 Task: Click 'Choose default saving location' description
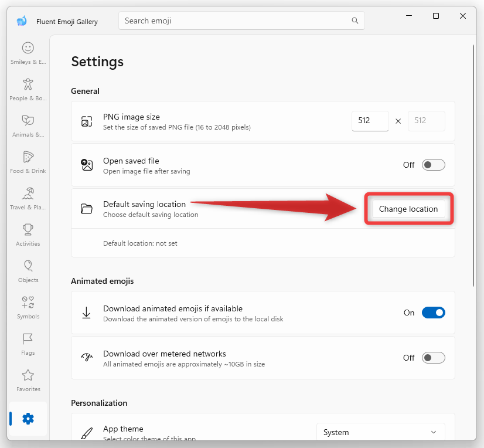point(151,215)
